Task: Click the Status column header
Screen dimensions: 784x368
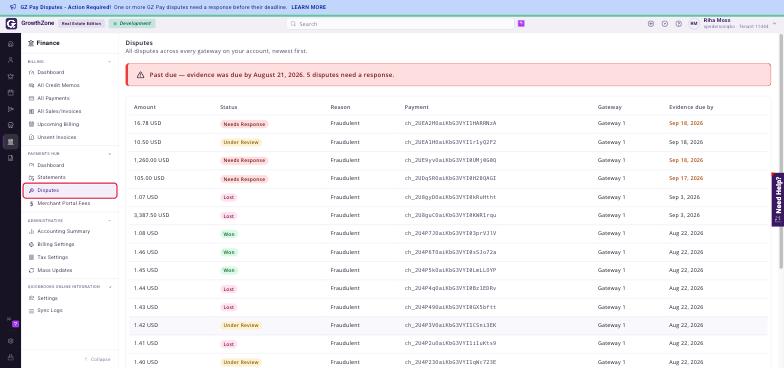Action: (x=228, y=107)
